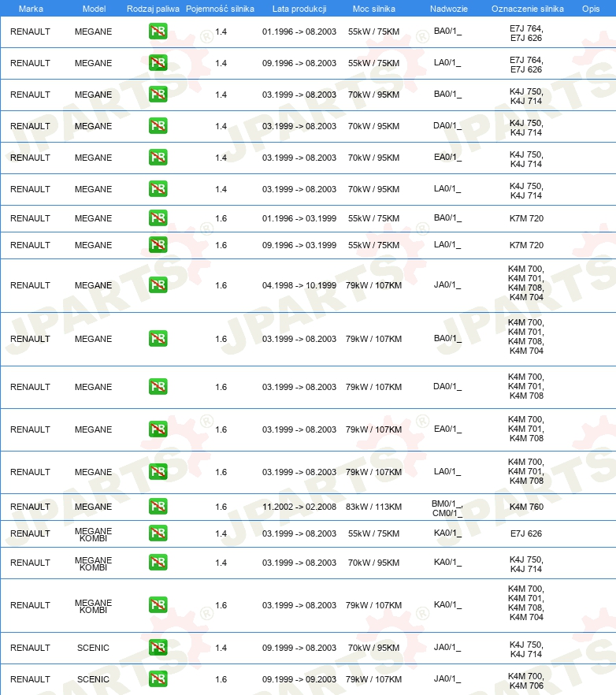Click the fuel icon in the 1.6 79kW BA0/1_ row
The image size is (616, 695).
[x=158, y=339]
